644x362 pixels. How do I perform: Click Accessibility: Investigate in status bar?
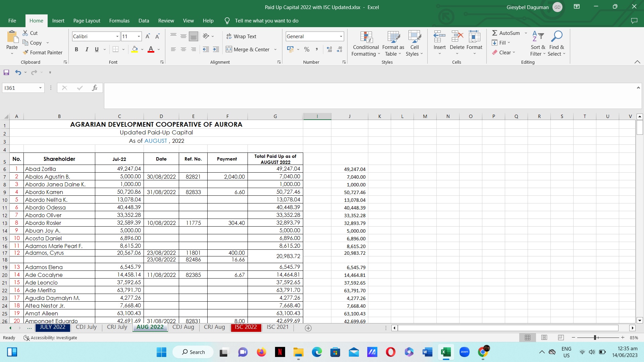pos(50,338)
